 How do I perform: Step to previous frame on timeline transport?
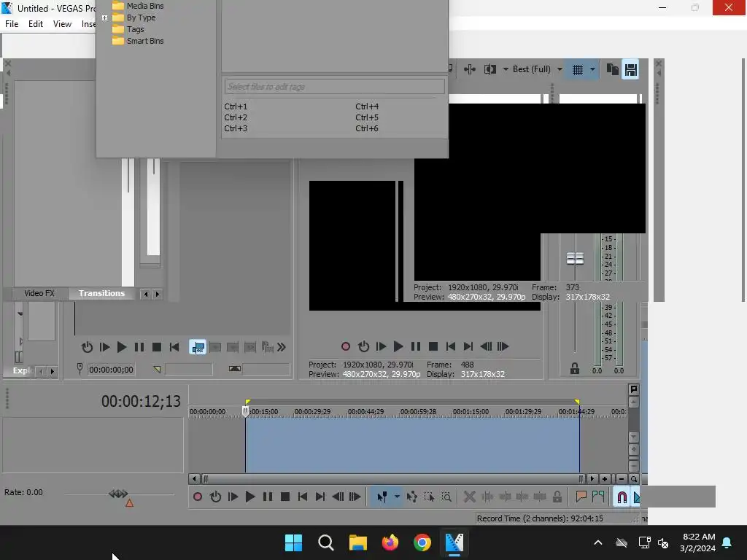[x=338, y=497]
